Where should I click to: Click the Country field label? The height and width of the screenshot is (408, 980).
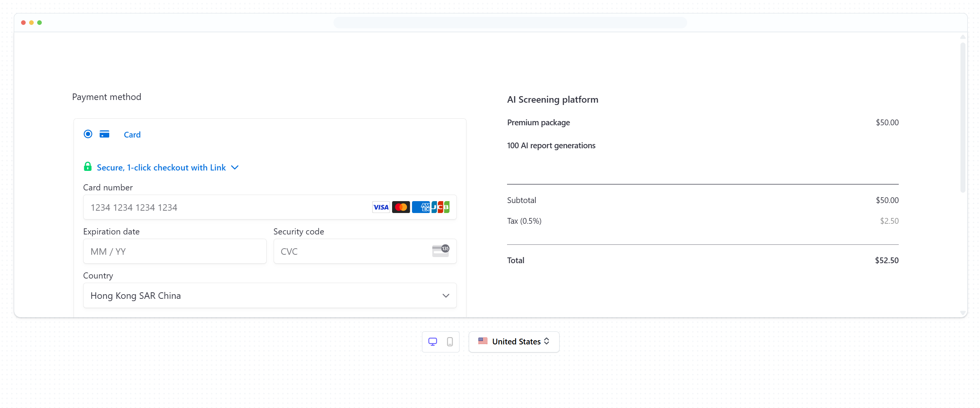point(98,276)
